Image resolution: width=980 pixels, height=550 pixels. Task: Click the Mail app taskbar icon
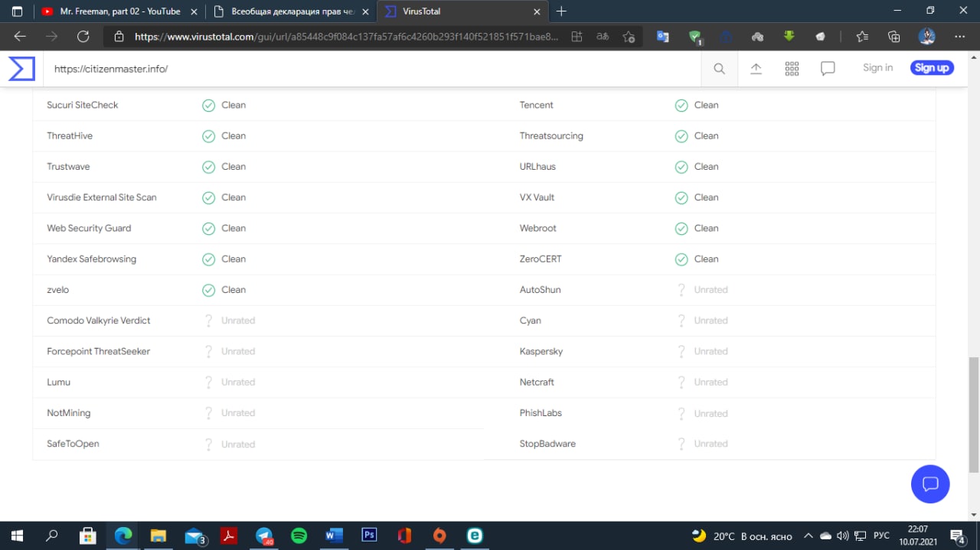coord(194,535)
